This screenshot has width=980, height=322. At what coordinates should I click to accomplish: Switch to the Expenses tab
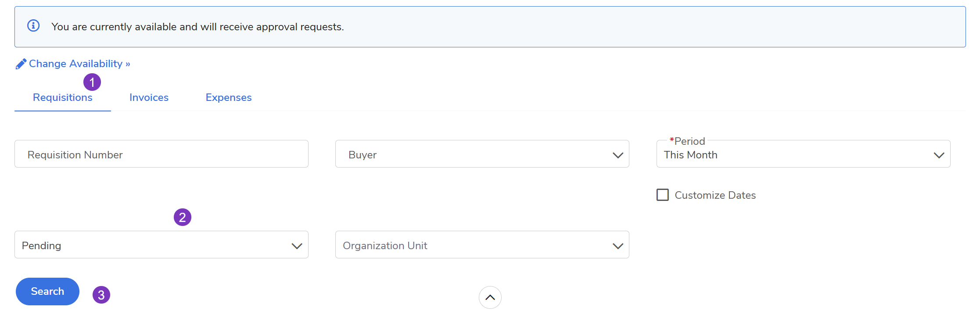pyautogui.click(x=229, y=97)
